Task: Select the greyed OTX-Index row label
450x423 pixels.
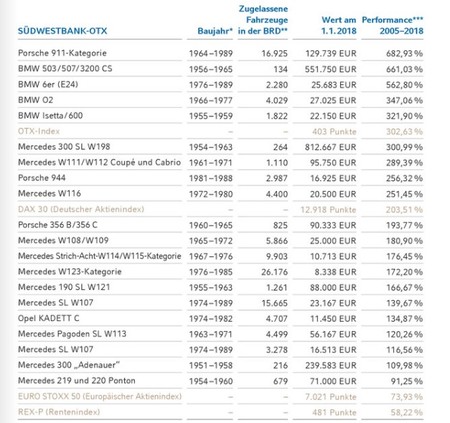Action: point(39,131)
